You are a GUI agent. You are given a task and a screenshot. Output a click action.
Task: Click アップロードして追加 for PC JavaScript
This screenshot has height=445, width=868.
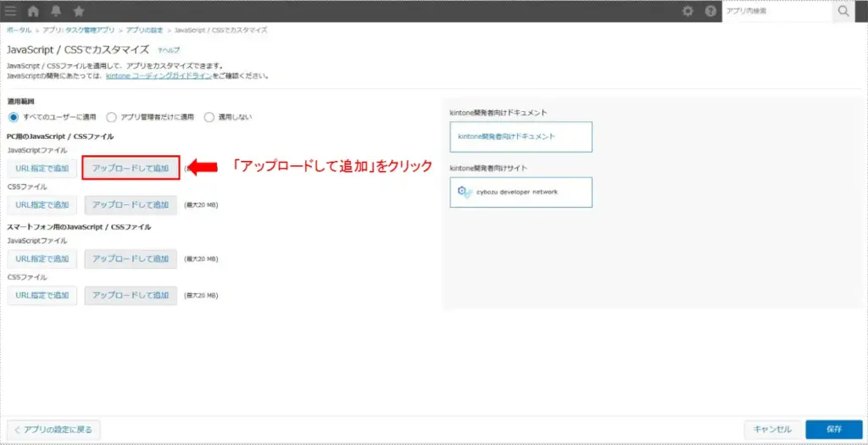(x=131, y=169)
